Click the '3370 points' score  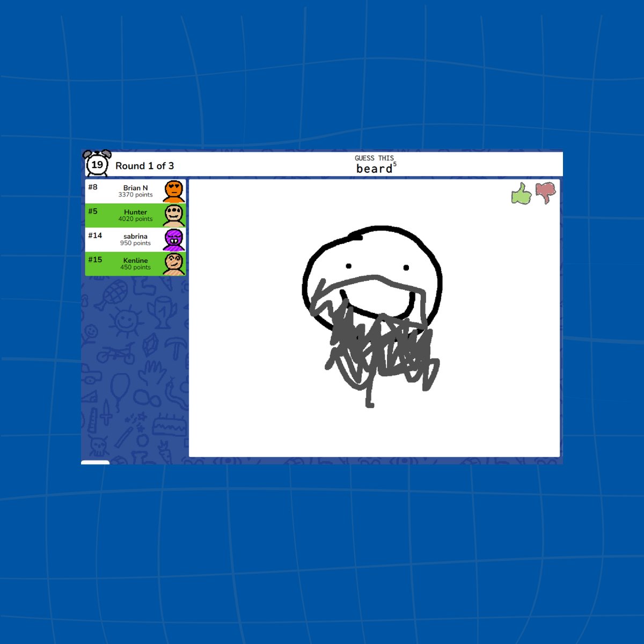pos(135,195)
